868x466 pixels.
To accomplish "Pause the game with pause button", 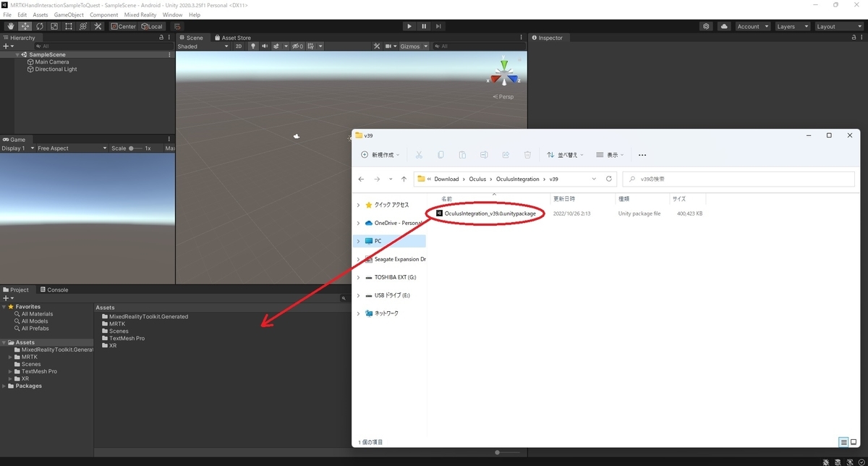I will pos(424,26).
